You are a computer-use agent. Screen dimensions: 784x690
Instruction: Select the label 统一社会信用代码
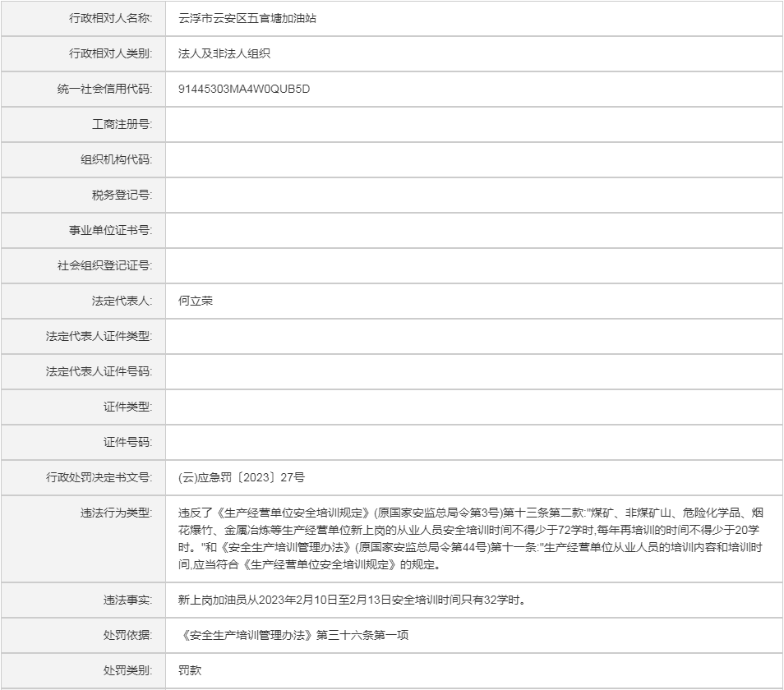(104, 89)
